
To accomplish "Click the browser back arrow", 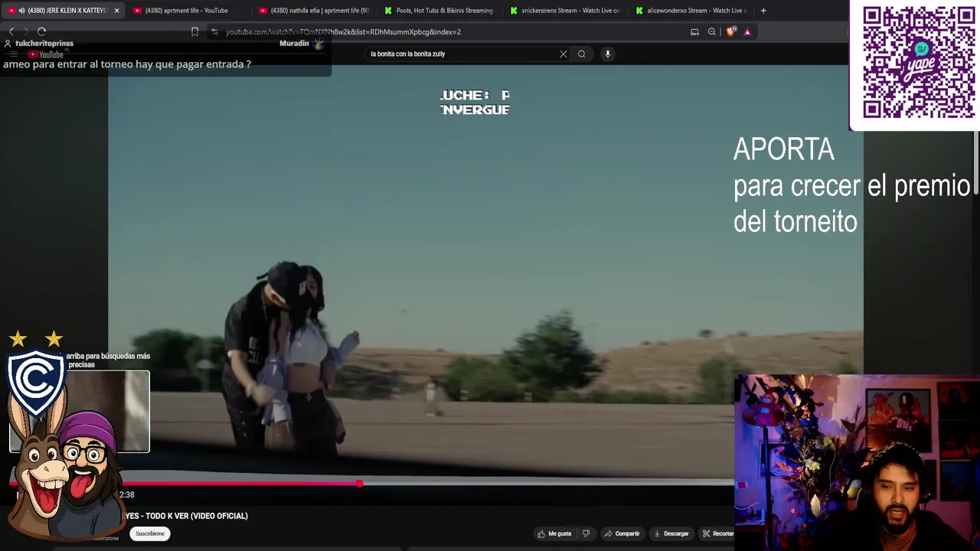I will [x=11, y=31].
